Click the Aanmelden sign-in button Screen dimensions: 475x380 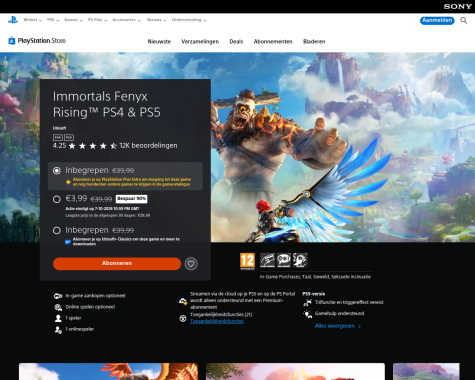tap(437, 20)
